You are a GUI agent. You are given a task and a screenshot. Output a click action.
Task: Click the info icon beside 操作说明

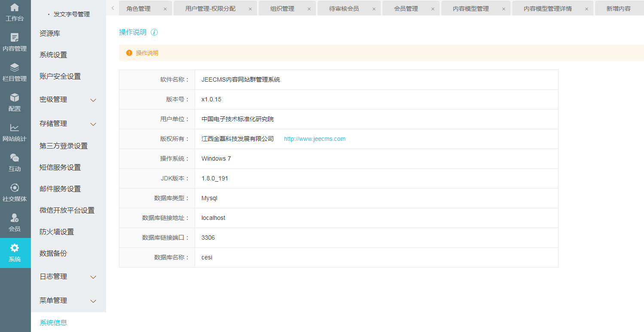coord(154,32)
